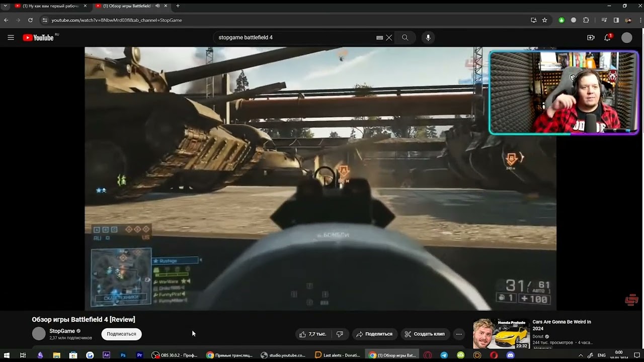This screenshot has width=644, height=362.
Task: Open the YouTube account avatar menu
Action: pyautogui.click(x=626, y=38)
